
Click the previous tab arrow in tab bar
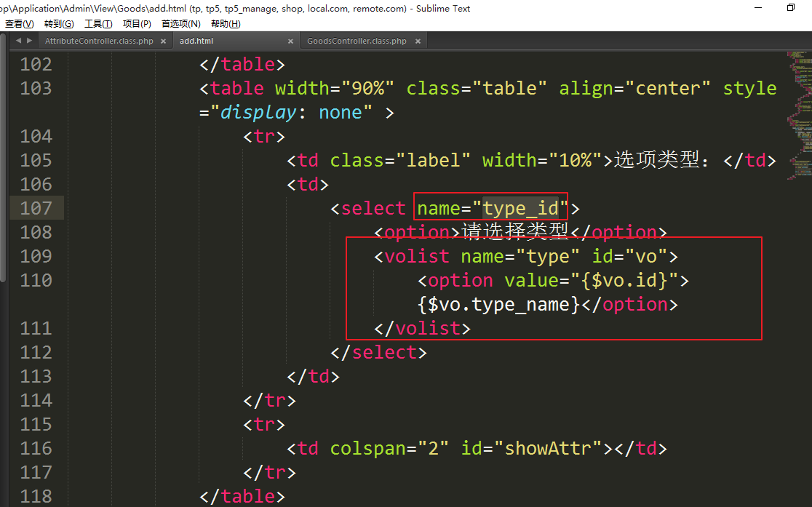tap(18, 41)
